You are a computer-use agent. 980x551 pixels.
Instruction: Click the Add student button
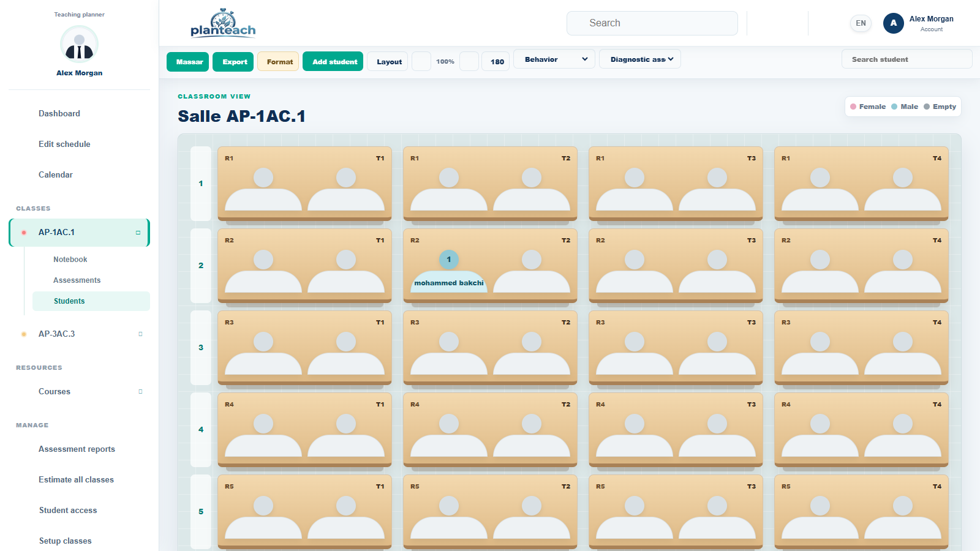tap(333, 62)
